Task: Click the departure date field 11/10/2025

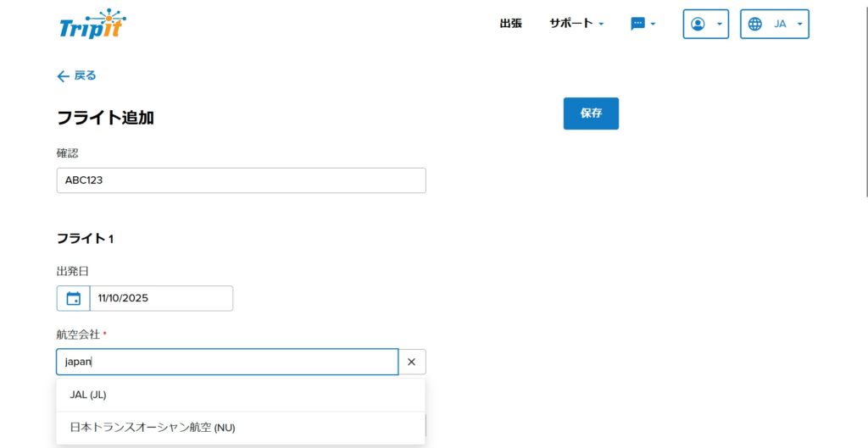Action: [x=161, y=298]
